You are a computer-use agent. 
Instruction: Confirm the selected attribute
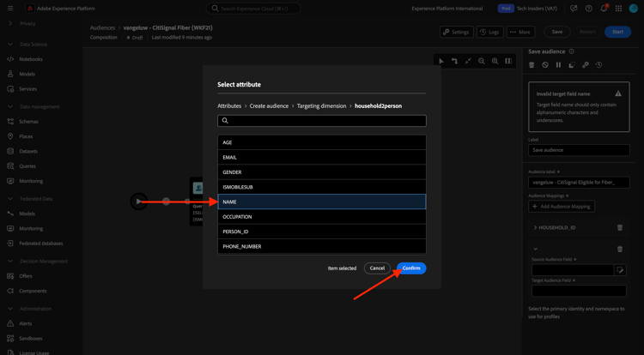pyautogui.click(x=411, y=268)
